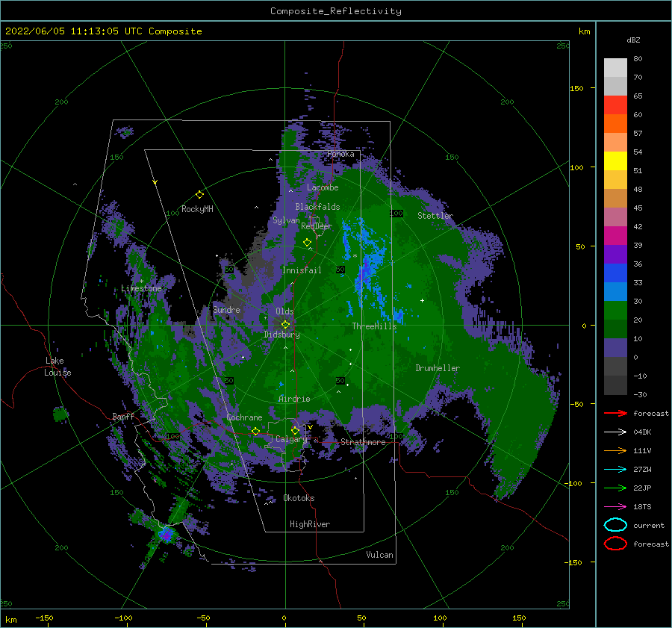Click the white 04DK arrow icon
Screen dimensions: 672x628
615,432
